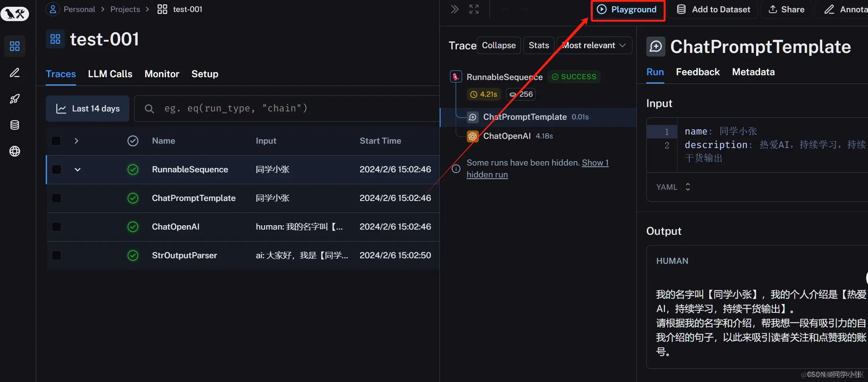Open datasets database icon in sidebar
This screenshot has height=382, width=868.
pos(15,125)
